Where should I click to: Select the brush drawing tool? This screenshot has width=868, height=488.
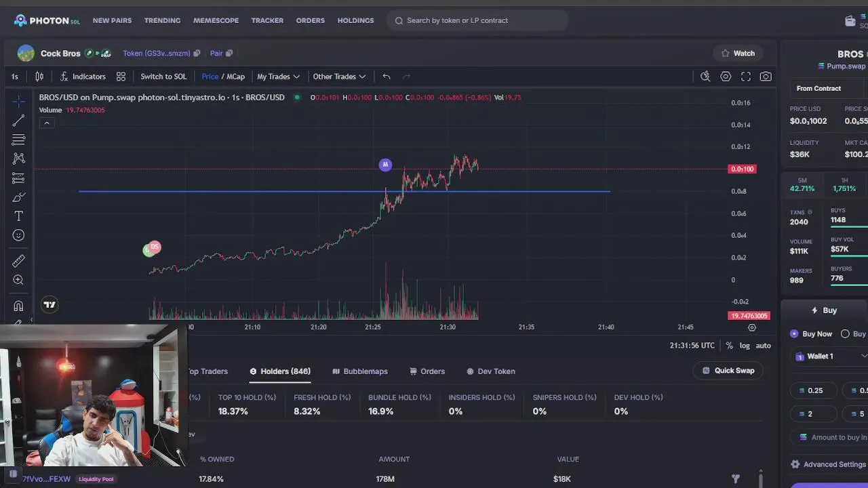(18, 197)
